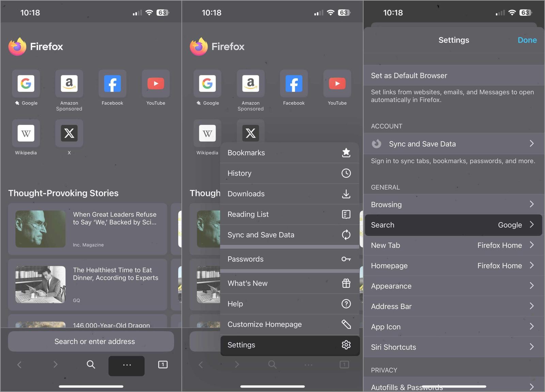The width and height of the screenshot is (545, 392).
Task: Open Sync and Save Data in Settings account section
Action: click(454, 144)
